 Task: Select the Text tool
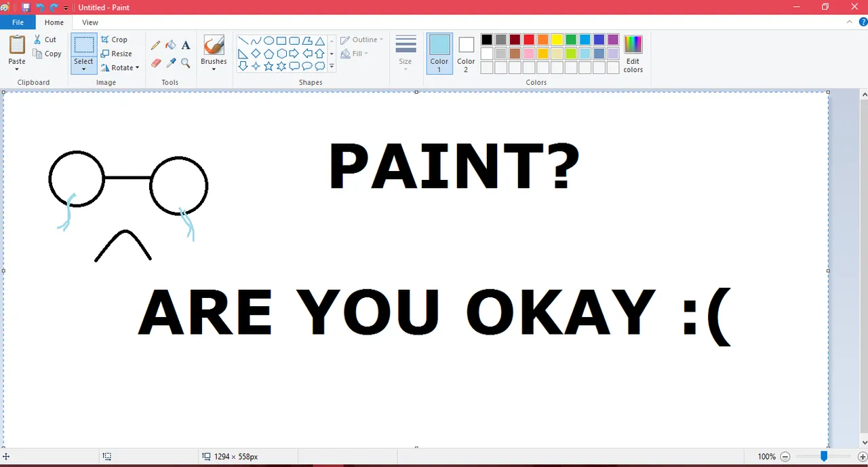186,45
